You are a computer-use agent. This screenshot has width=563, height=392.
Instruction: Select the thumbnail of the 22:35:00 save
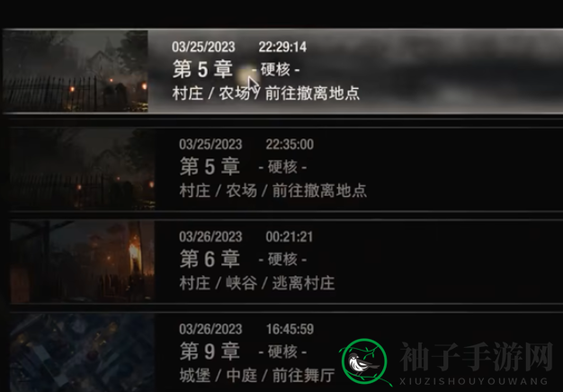pyautogui.click(x=83, y=168)
